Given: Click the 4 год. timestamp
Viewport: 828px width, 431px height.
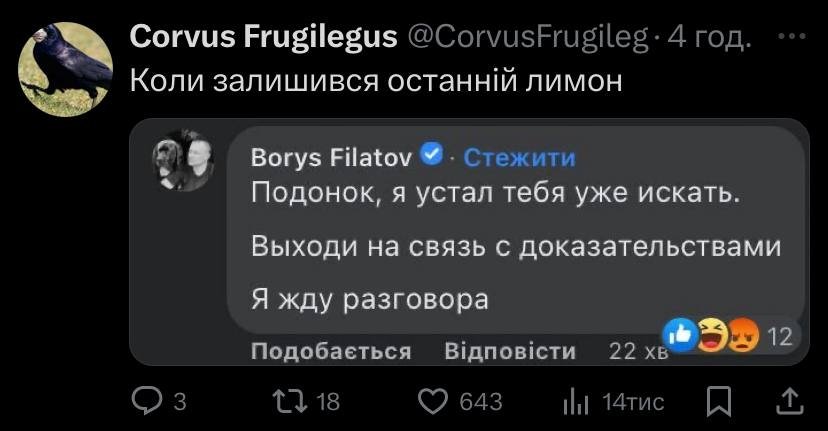Looking at the screenshot, I should (708, 37).
